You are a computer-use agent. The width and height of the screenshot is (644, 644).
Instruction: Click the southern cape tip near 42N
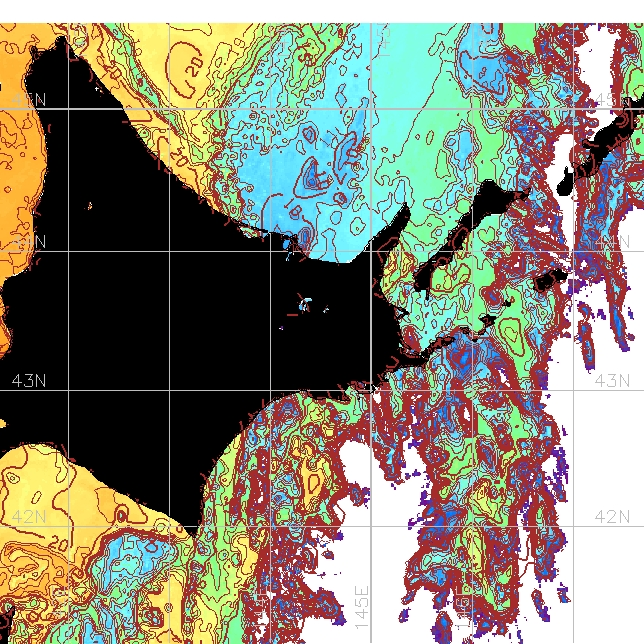point(193,532)
